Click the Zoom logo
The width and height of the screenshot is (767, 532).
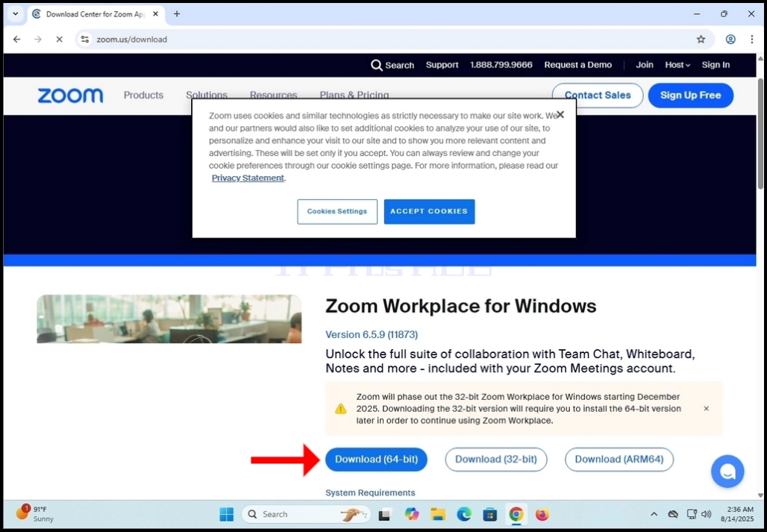point(70,96)
